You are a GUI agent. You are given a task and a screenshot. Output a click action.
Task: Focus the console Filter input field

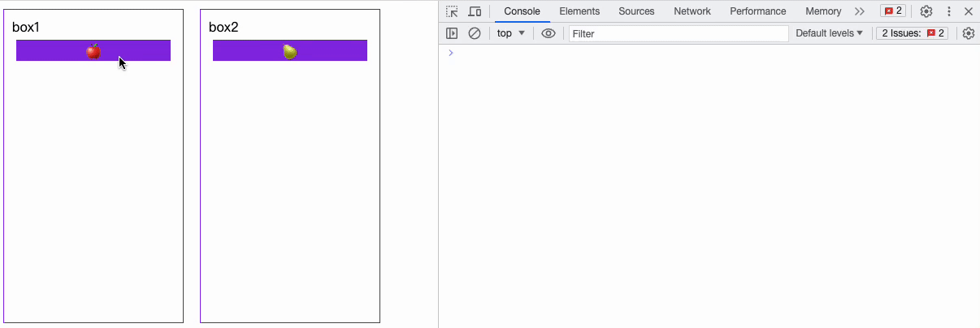pos(679,33)
